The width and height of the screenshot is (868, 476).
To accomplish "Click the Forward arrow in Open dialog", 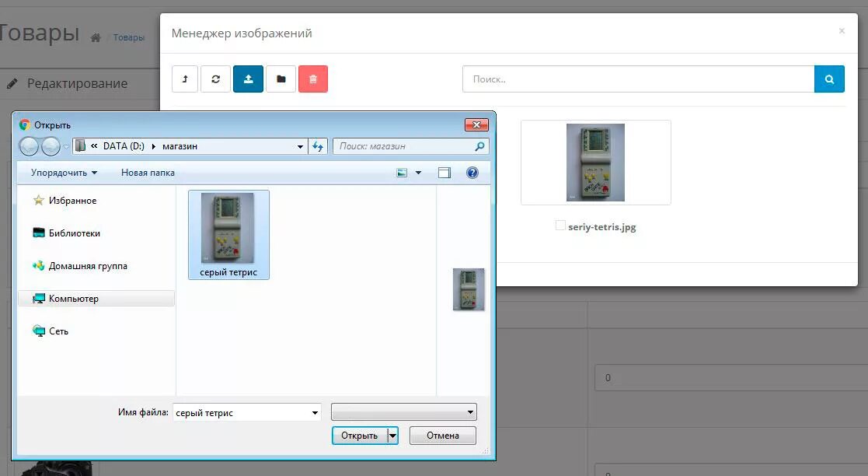I will tap(51, 146).
